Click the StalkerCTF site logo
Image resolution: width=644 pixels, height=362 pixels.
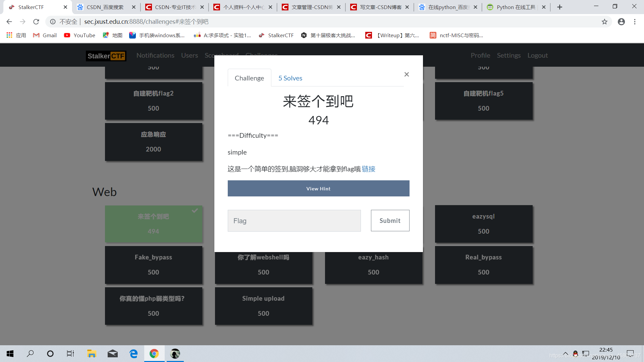(106, 56)
